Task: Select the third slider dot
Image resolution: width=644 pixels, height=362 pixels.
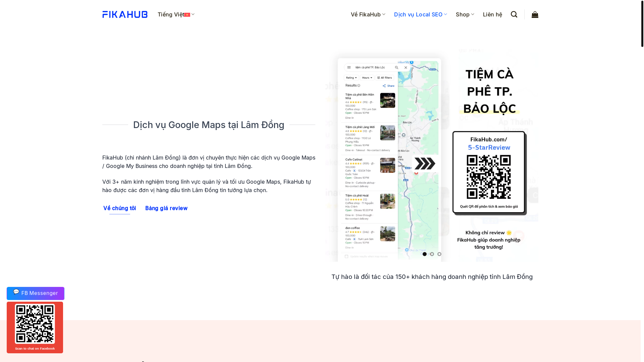Action: pyautogui.click(x=439, y=254)
